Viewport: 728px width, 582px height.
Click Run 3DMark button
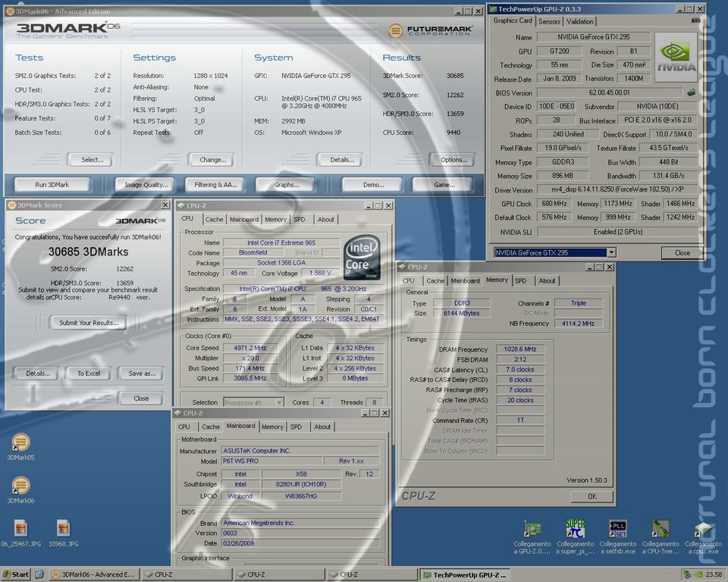[x=52, y=185]
